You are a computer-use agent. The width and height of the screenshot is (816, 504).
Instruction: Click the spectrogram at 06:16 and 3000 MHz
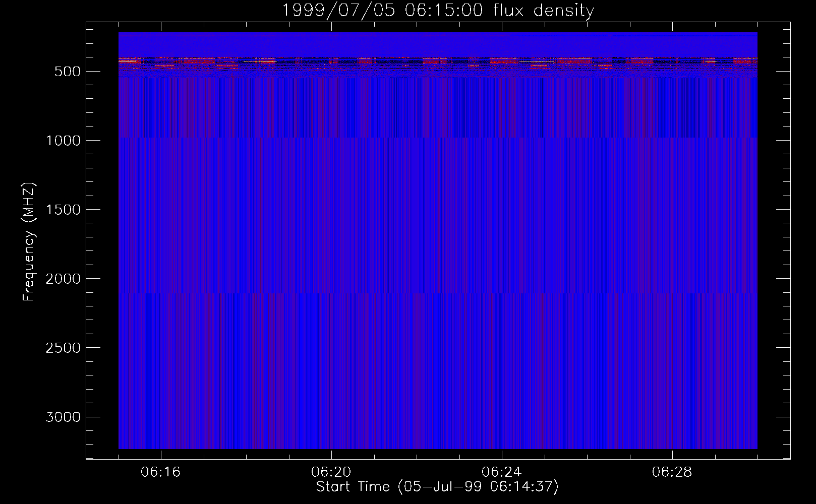click(161, 417)
